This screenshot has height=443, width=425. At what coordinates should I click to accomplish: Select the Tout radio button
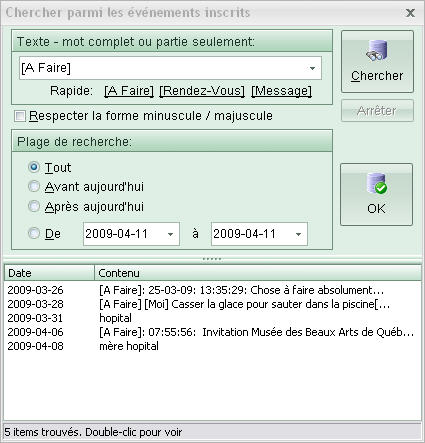pos(34,167)
